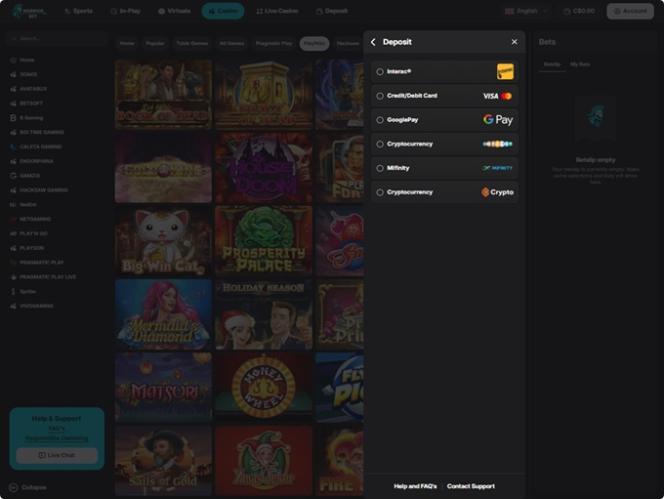Viewport: 664px width, 499px height.
Task: Open NetEnt provider in sidebar
Action: point(28,205)
